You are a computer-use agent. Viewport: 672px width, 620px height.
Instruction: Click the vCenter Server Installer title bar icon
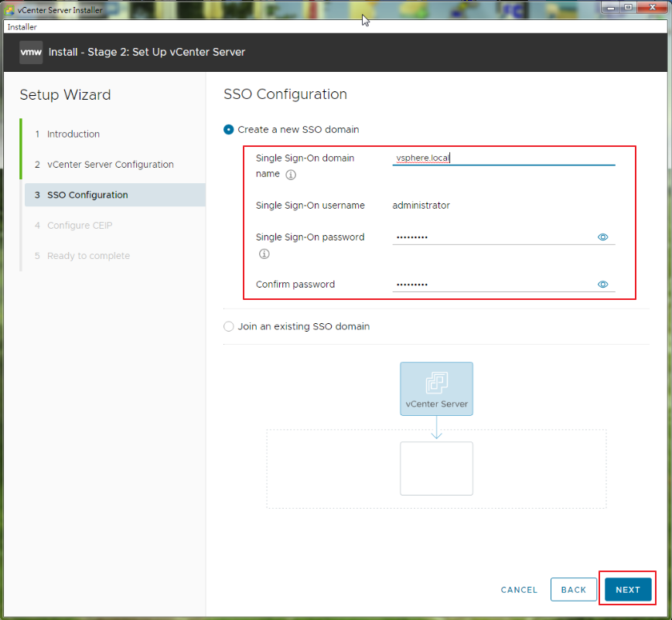click(9, 10)
